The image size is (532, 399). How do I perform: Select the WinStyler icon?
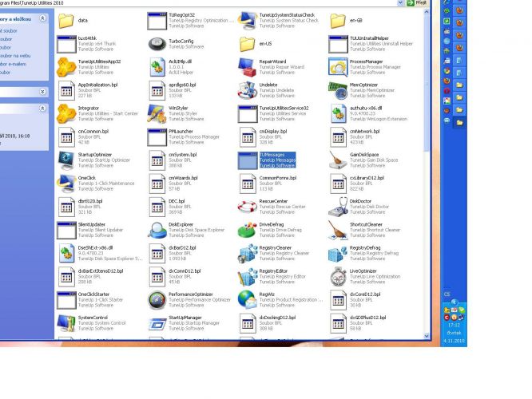click(x=157, y=113)
